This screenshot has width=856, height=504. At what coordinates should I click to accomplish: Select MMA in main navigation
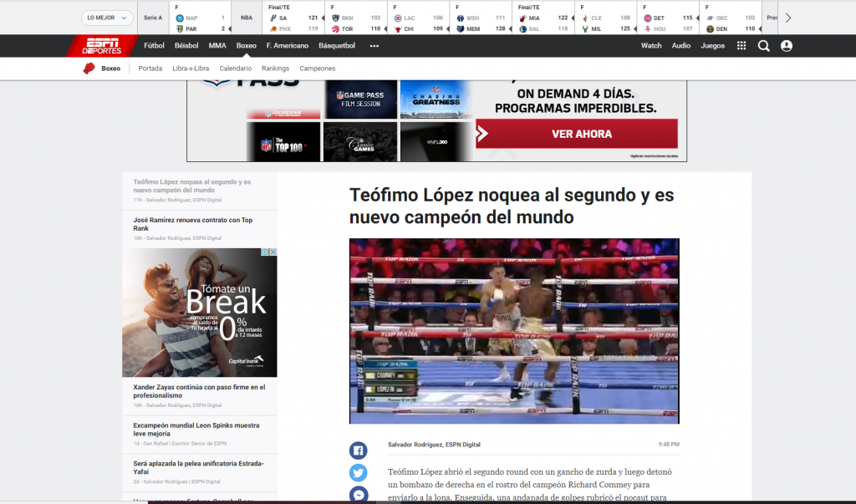(217, 46)
